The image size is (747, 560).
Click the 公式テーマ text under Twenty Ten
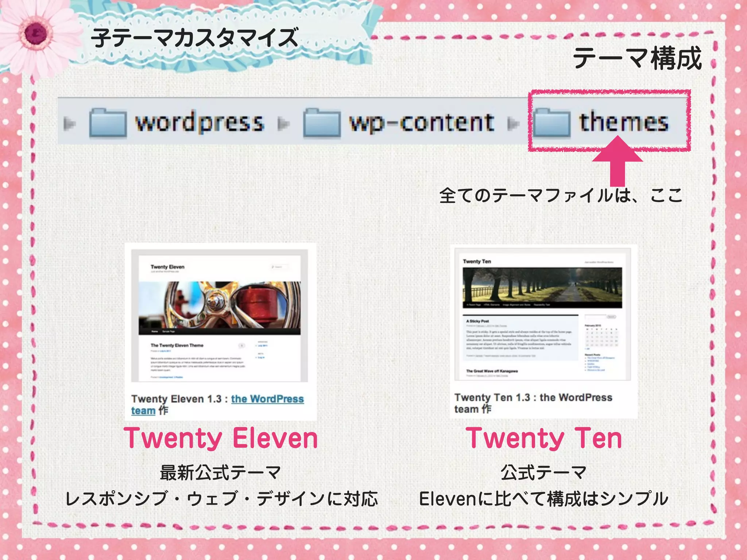click(543, 472)
